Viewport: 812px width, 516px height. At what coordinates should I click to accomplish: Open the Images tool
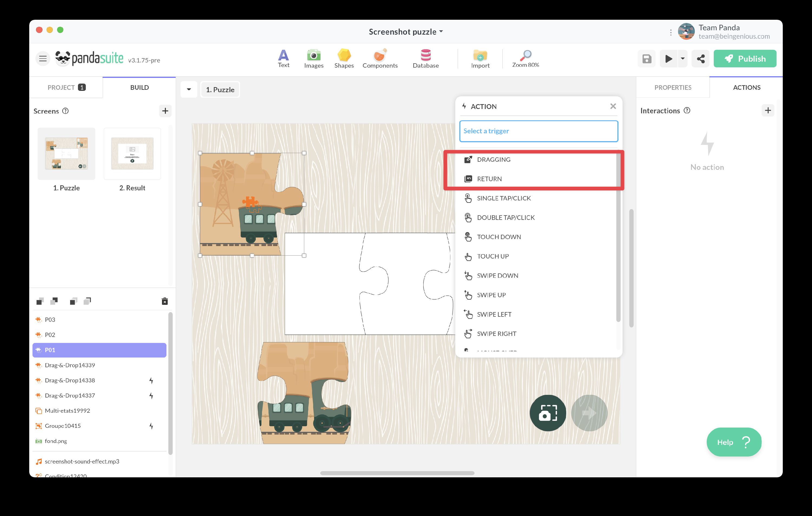click(x=314, y=58)
